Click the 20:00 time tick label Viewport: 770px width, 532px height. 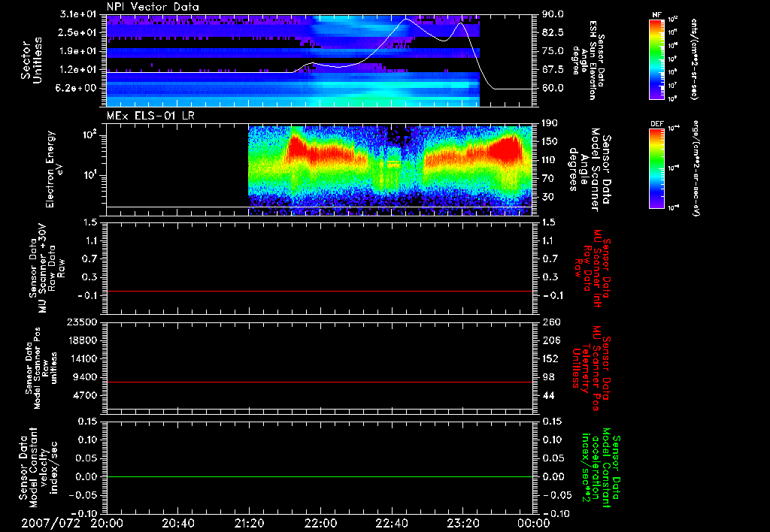pos(107,523)
